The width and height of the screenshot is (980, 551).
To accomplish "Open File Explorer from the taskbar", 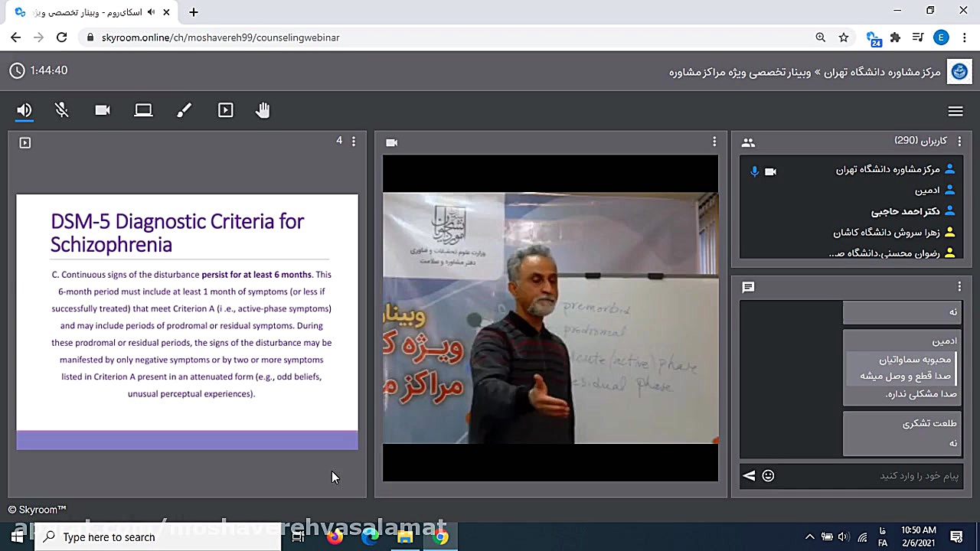I will 405,537.
